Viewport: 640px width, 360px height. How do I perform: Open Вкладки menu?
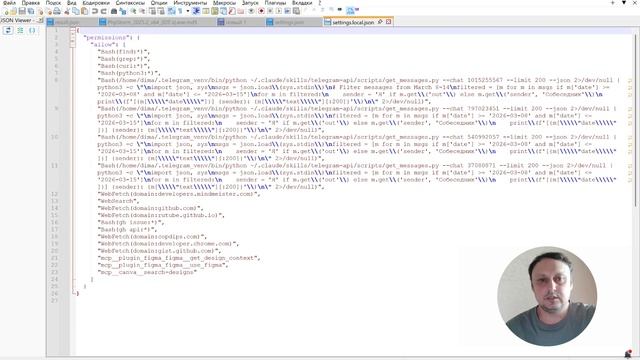click(302, 2)
